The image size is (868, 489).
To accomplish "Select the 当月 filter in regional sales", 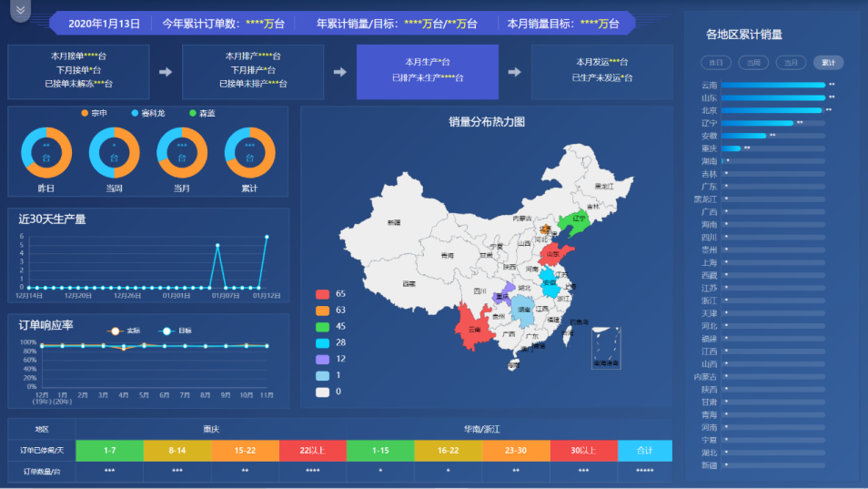I will 791,63.
